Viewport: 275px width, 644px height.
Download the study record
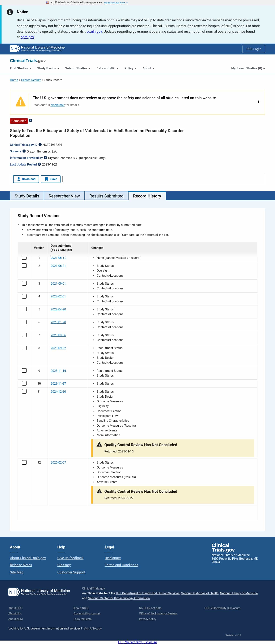[x=26, y=179]
